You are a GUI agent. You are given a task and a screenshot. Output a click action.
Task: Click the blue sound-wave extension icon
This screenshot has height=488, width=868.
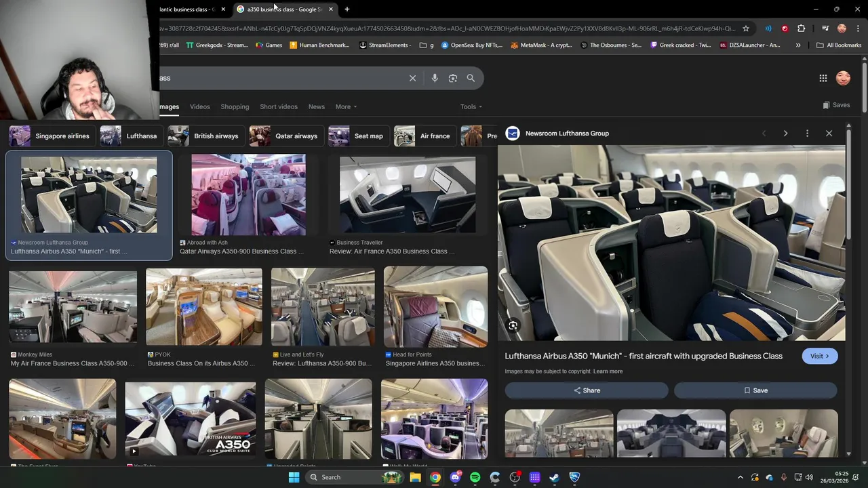click(x=768, y=28)
